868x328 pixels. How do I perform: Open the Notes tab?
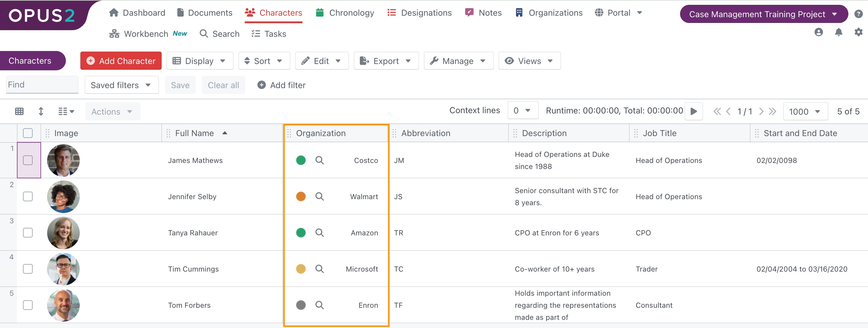483,13
